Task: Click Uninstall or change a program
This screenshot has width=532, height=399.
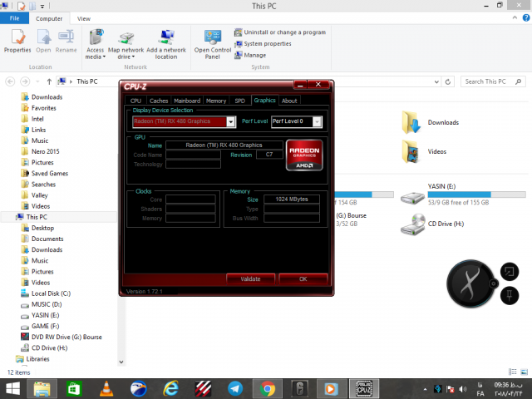Action: (x=283, y=32)
